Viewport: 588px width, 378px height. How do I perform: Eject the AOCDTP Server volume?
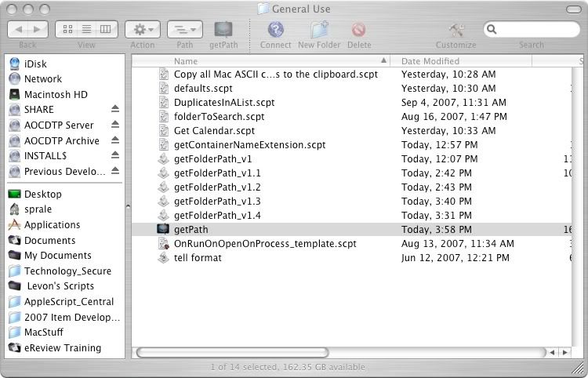pos(115,125)
